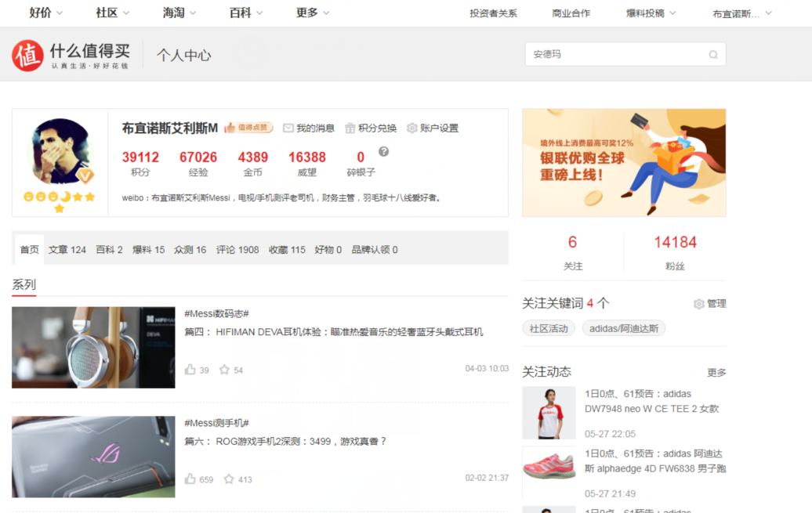Viewport: 812px width, 513px height.
Task: Click the 积分兑换 gift icon
Action: tap(350, 128)
